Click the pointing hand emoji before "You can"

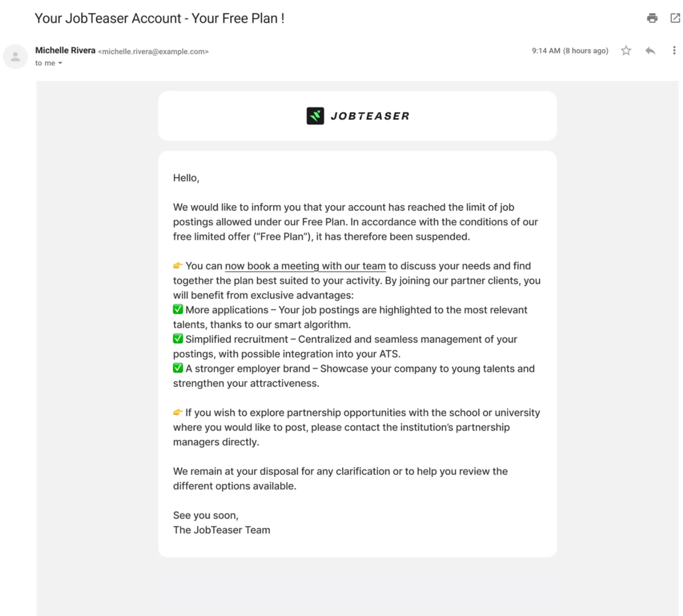178,265
